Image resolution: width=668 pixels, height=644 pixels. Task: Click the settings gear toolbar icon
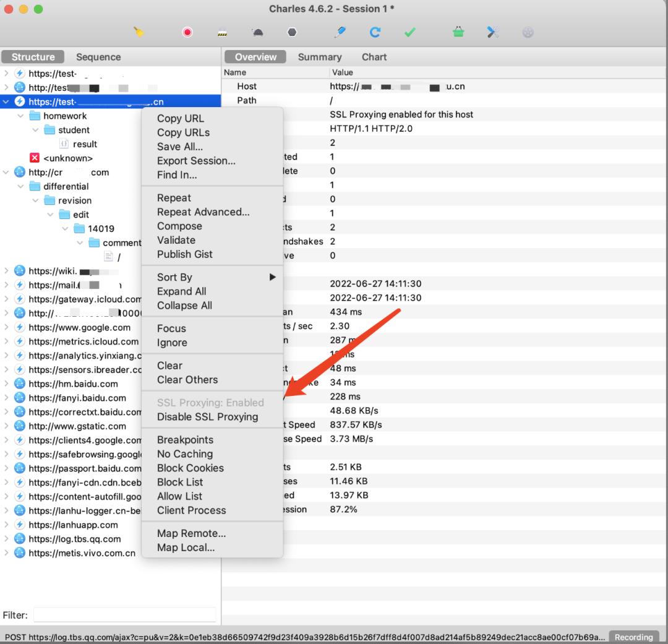pyautogui.click(x=528, y=32)
